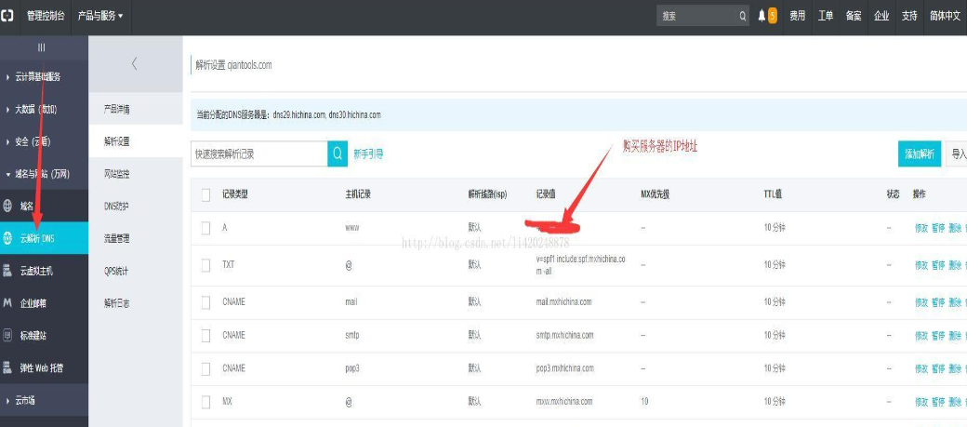Open the 支持 top menu

[909, 16]
